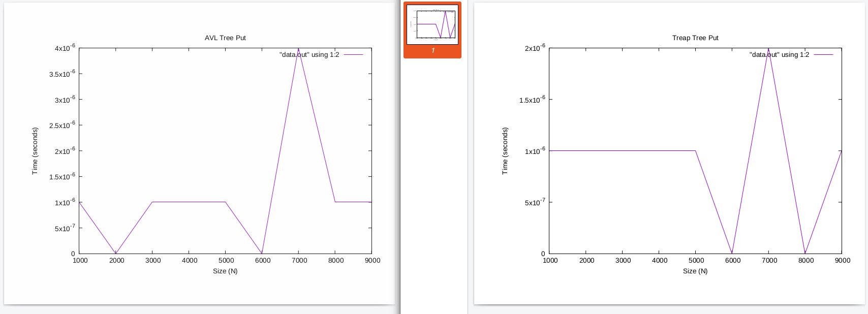
Task: Click x-axis tick 5000 on AVL plot
Action: click(226, 261)
